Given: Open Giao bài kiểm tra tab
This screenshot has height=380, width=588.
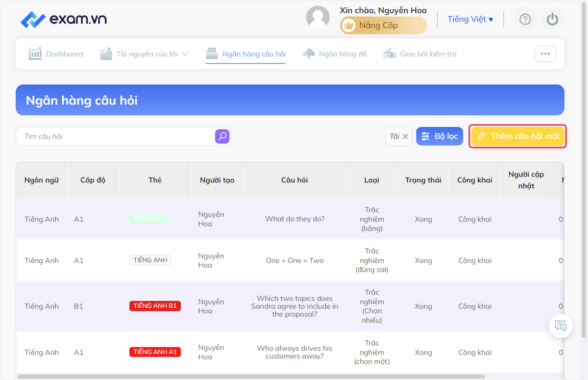Looking at the screenshot, I should pyautogui.click(x=420, y=54).
